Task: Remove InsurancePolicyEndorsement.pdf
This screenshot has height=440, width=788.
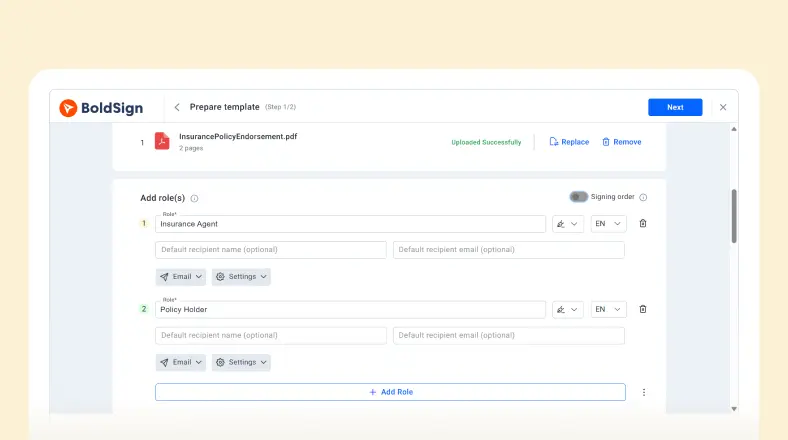Action: (x=621, y=142)
